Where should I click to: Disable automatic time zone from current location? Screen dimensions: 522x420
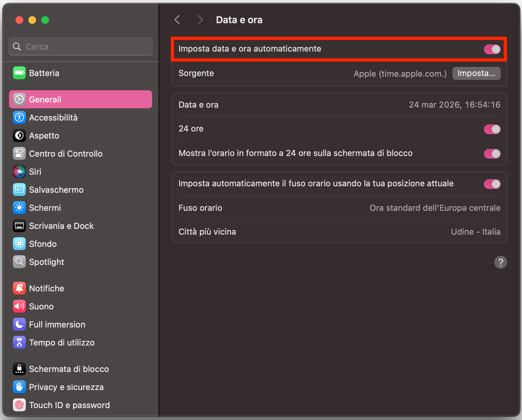coord(492,184)
